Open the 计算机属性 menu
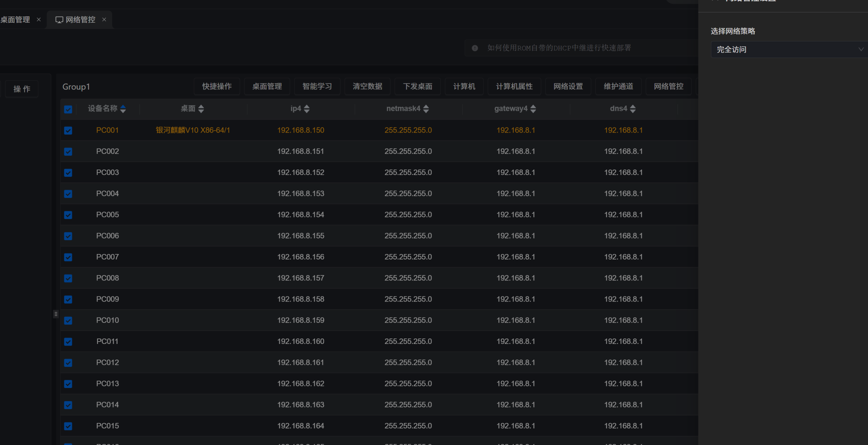Viewport: 868px width, 445px height. click(x=514, y=86)
